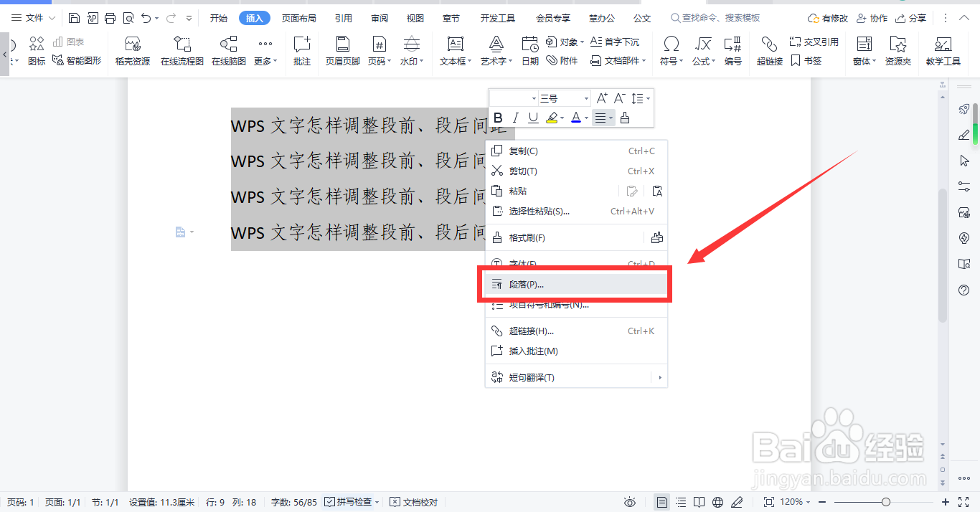Select 段落(P)... from context menu
The width and height of the screenshot is (980, 512).
click(x=577, y=285)
